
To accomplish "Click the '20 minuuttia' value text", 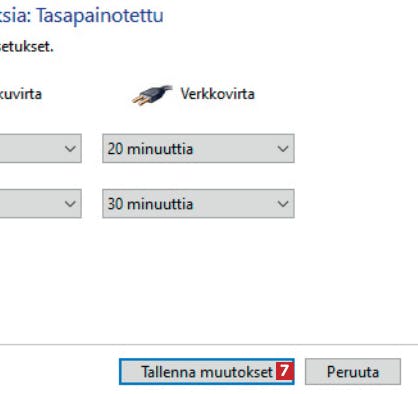I will (x=150, y=149).
